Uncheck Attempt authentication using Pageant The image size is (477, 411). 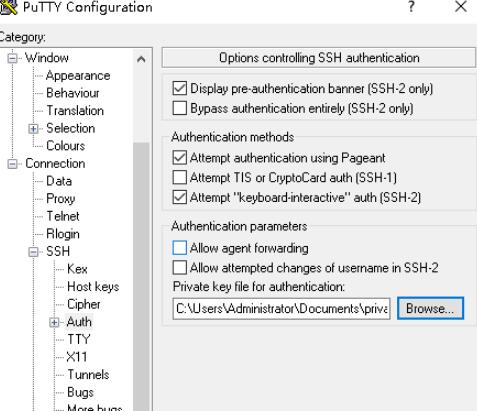coord(180,158)
